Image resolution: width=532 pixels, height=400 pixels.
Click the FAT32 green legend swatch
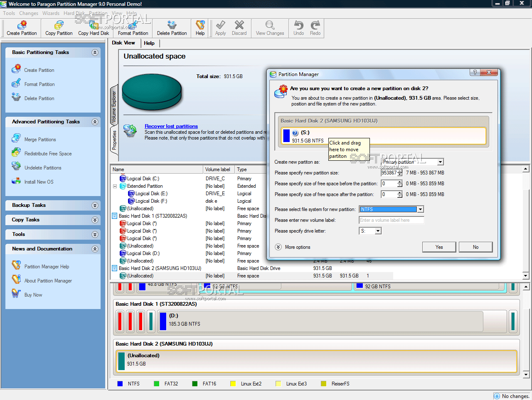tap(156, 384)
